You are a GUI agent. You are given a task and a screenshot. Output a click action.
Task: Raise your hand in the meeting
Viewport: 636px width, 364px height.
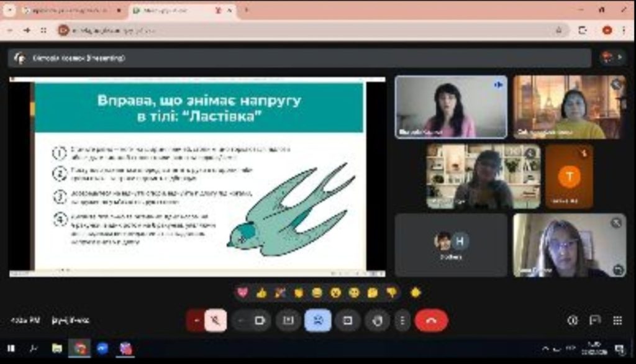tap(377, 321)
